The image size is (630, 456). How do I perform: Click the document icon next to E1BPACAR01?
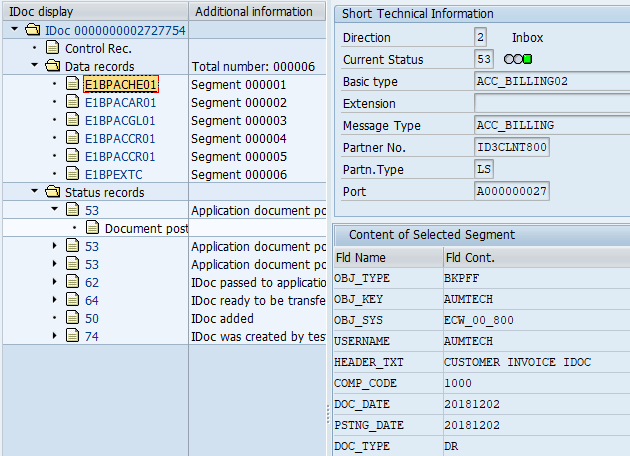pos(72,103)
